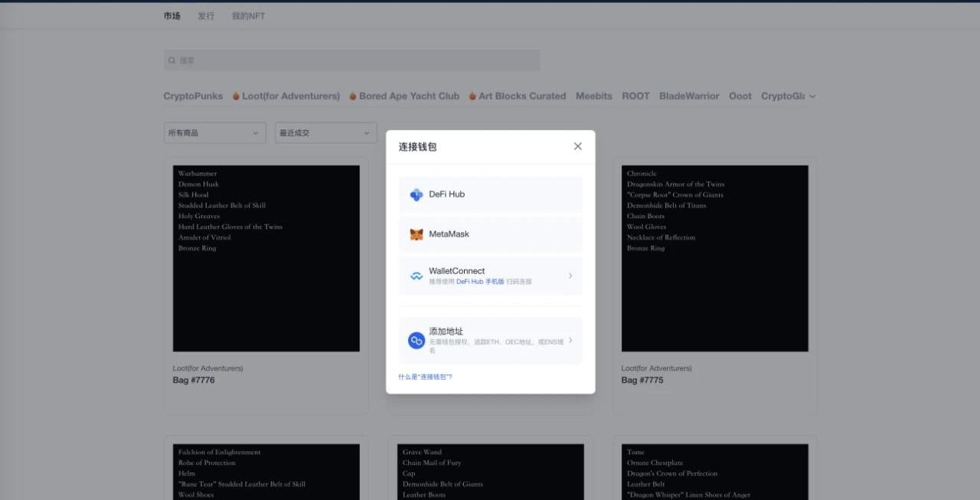Expand the collection list chevron after CryptoGlz
This screenshot has height=500, width=980.
(x=812, y=96)
